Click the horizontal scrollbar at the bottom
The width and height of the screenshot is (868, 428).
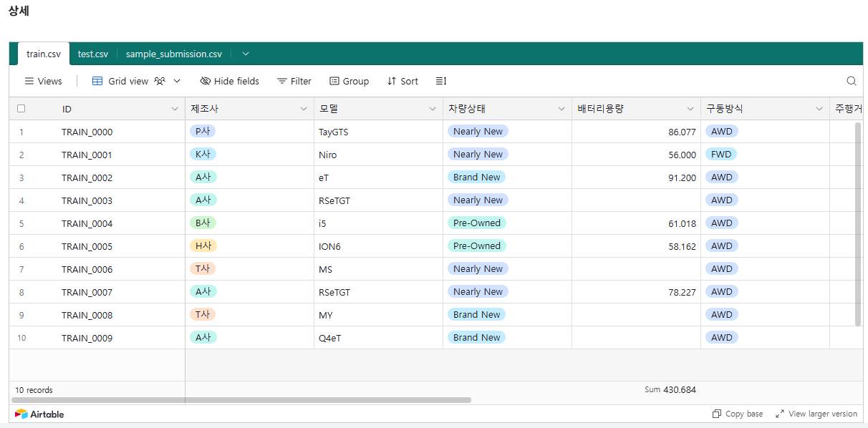tap(241, 400)
